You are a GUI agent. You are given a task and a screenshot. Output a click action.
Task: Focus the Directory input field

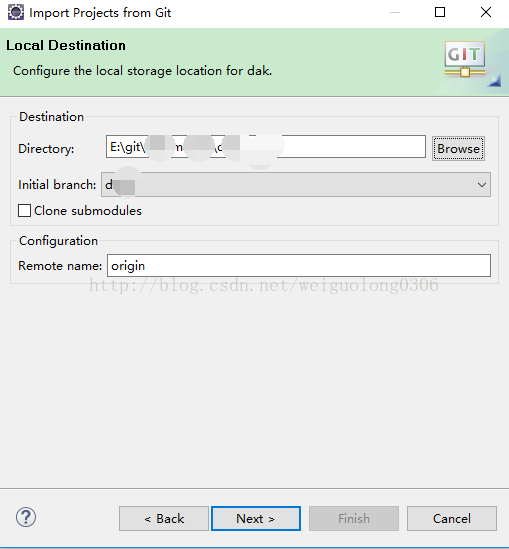coord(266,147)
